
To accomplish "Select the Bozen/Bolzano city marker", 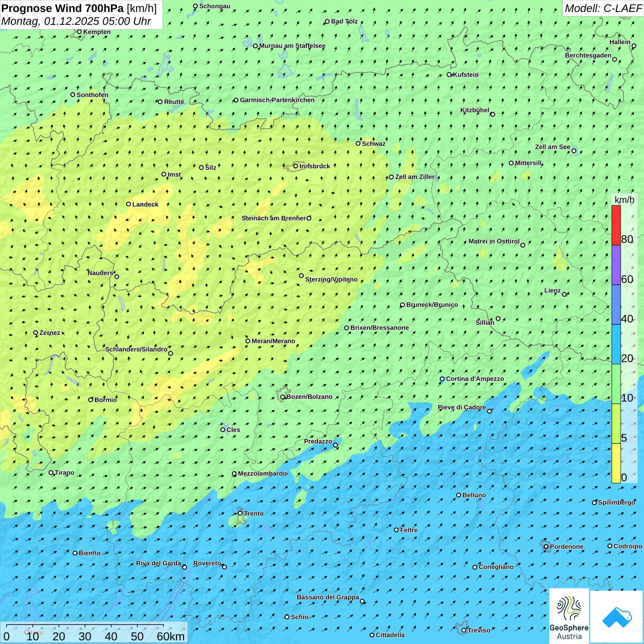I will [x=283, y=397].
